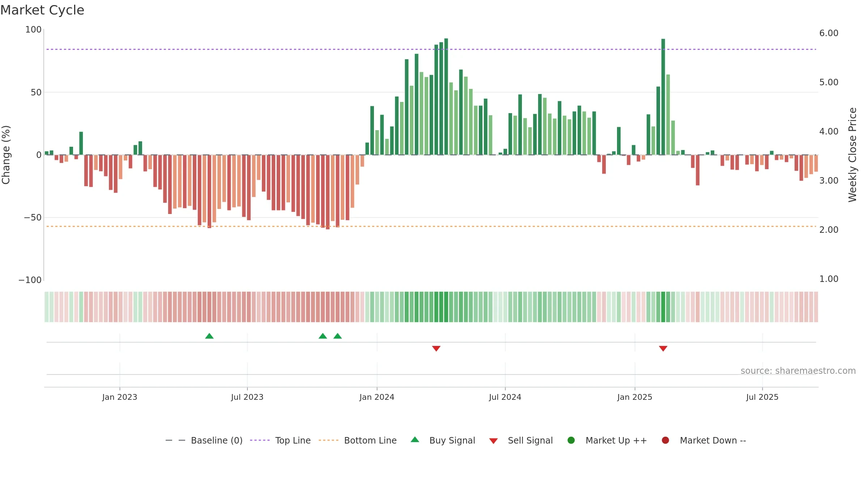The width and height of the screenshot is (868, 488).
Task: Toggle the Top Line legend entry
Action: coord(280,440)
